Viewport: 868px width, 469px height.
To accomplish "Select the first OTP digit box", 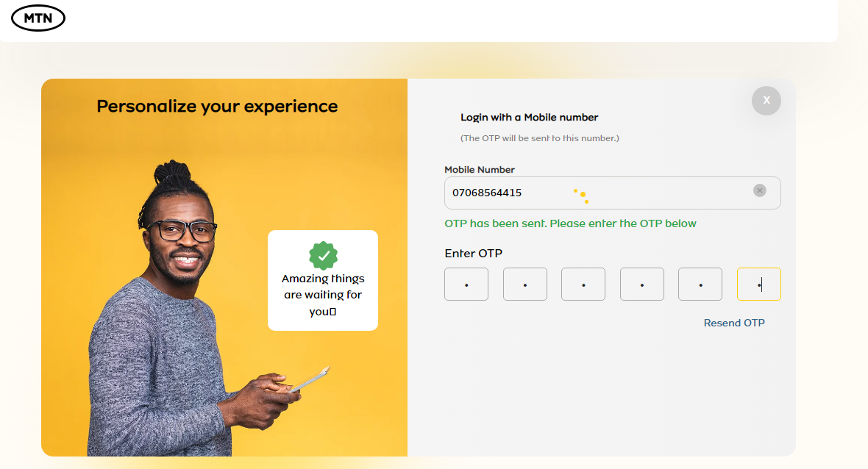I will point(466,284).
